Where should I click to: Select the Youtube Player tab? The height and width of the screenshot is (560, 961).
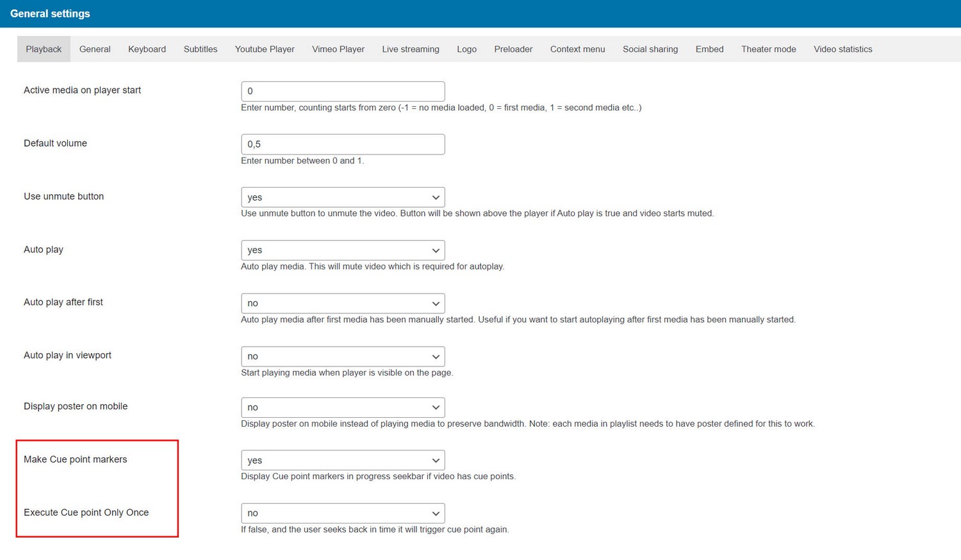click(x=265, y=49)
